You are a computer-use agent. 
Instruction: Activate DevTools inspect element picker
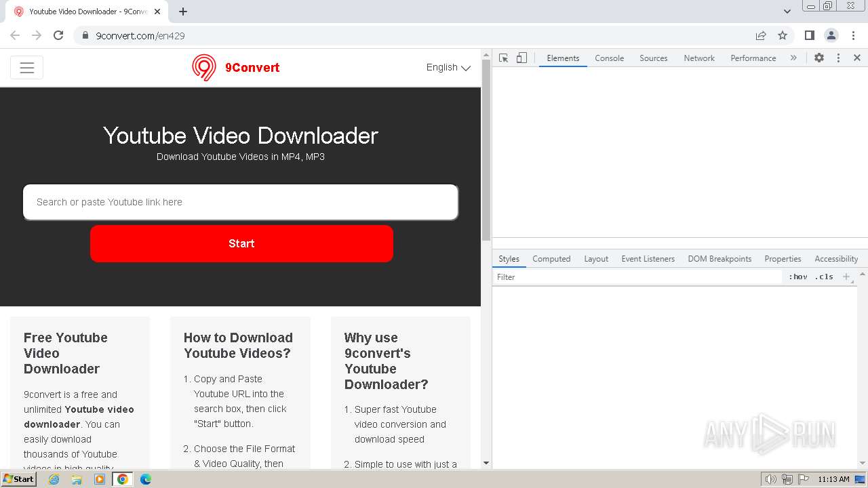pyautogui.click(x=503, y=58)
